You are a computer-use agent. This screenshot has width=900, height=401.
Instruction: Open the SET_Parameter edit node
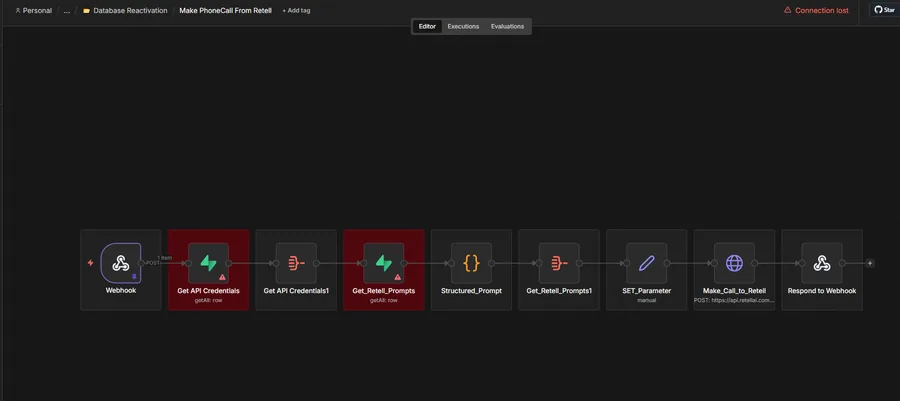point(646,263)
